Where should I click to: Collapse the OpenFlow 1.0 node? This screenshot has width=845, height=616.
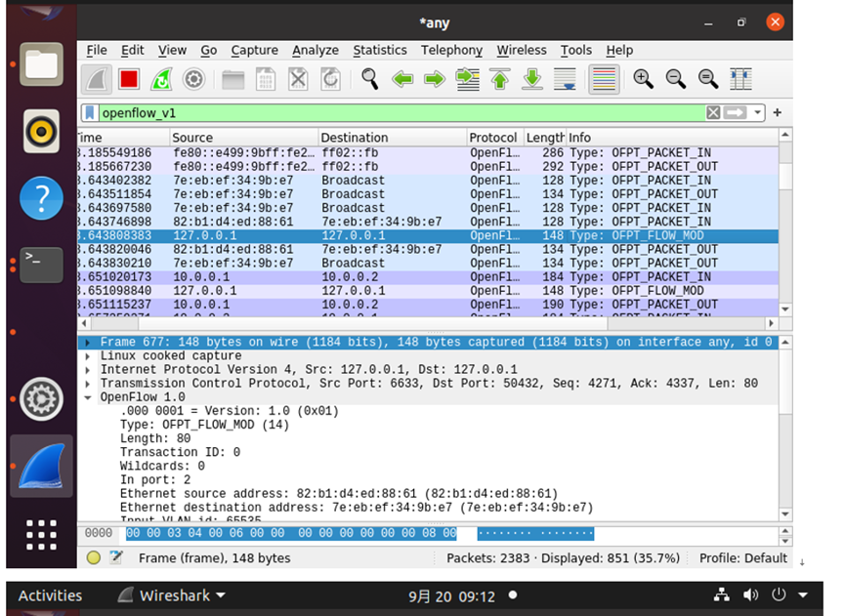[x=87, y=397]
